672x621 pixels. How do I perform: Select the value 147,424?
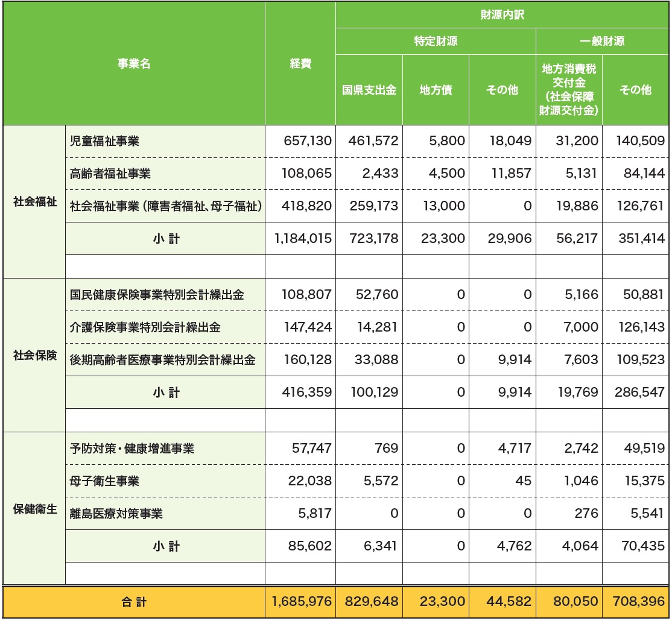pyautogui.click(x=308, y=327)
